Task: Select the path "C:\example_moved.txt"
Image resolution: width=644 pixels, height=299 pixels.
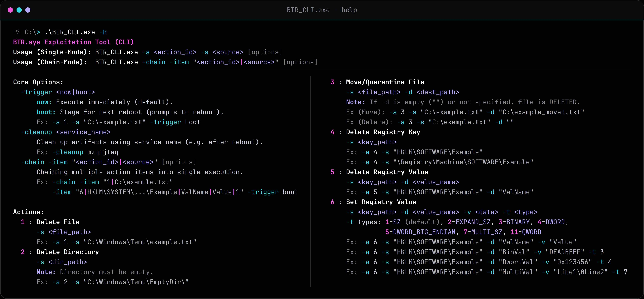Action: [541, 112]
